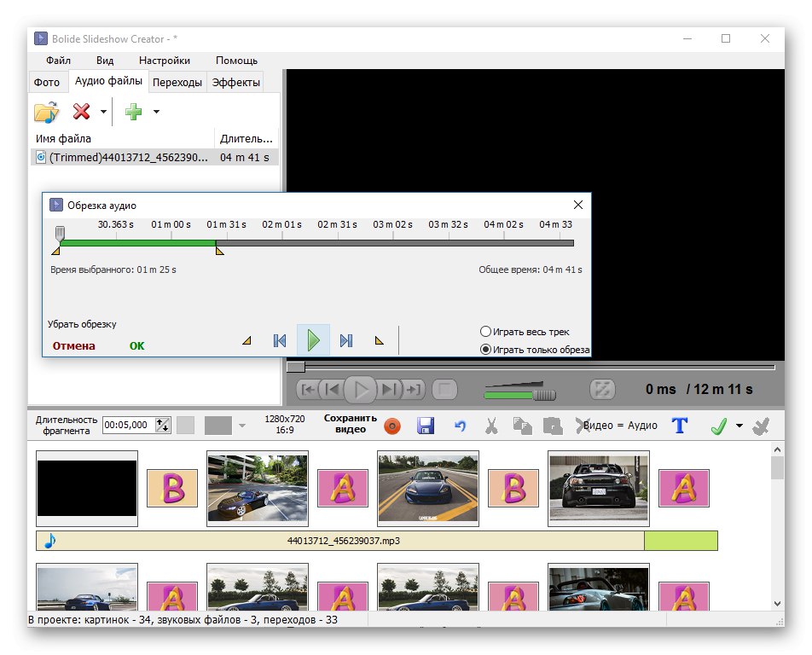Click the Длитель... column header
The height and width of the screenshot is (655, 812).
click(246, 139)
